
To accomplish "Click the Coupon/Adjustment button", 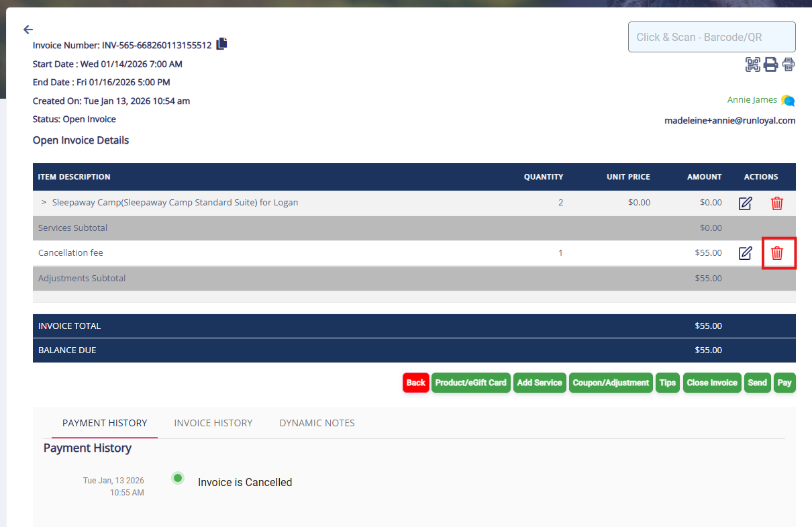I will point(611,383).
